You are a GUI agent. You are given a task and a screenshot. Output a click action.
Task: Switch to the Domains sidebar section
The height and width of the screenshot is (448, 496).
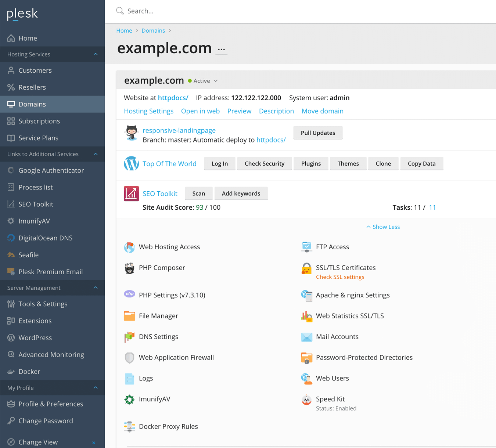[x=32, y=104]
